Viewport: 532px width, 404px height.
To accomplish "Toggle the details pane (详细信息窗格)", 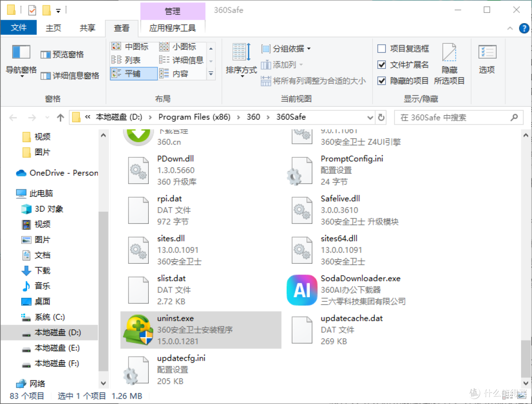I will click(x=69, y=76).
